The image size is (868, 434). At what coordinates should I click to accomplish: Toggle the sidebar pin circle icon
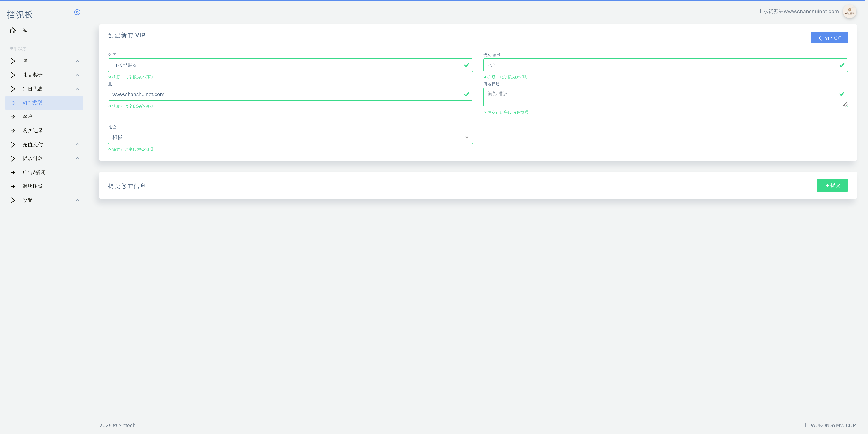[x=77, y=12]
